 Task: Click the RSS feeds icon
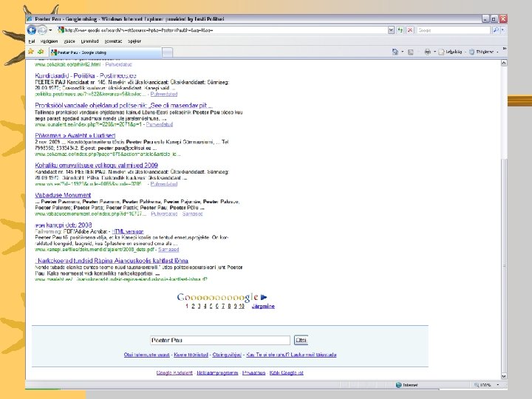click(x=411, y=52)
